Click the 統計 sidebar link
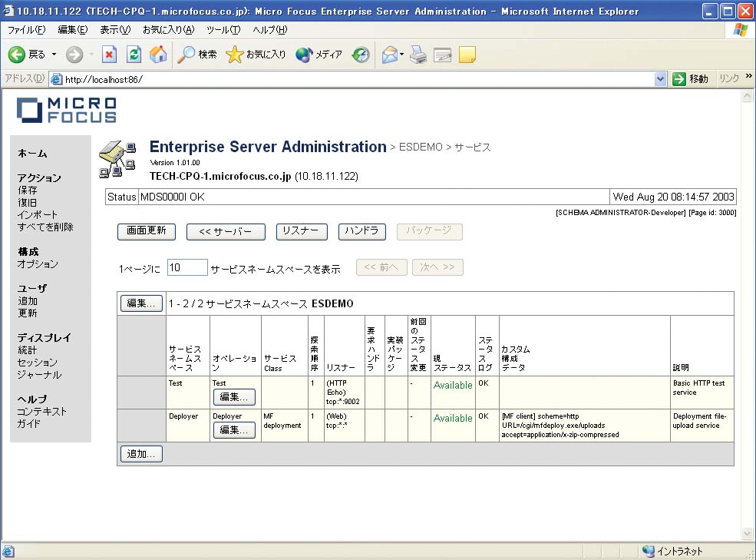The height and width of the screenshot is (560, 756). tap(28, 350)
